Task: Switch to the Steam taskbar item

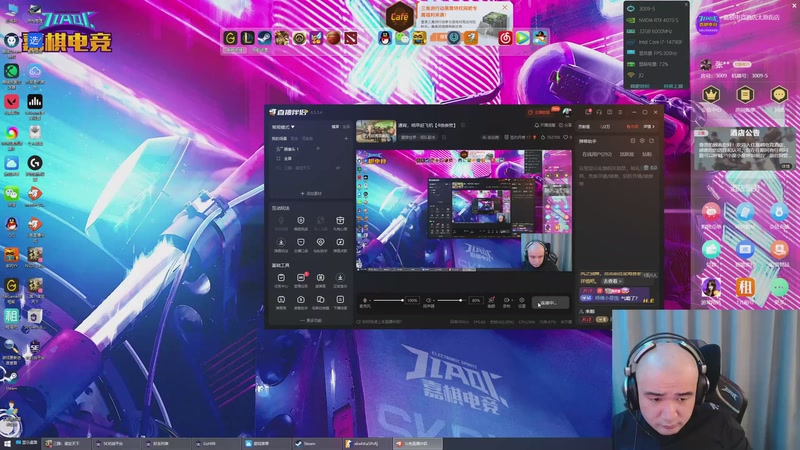Action: (x=316, y=444)
